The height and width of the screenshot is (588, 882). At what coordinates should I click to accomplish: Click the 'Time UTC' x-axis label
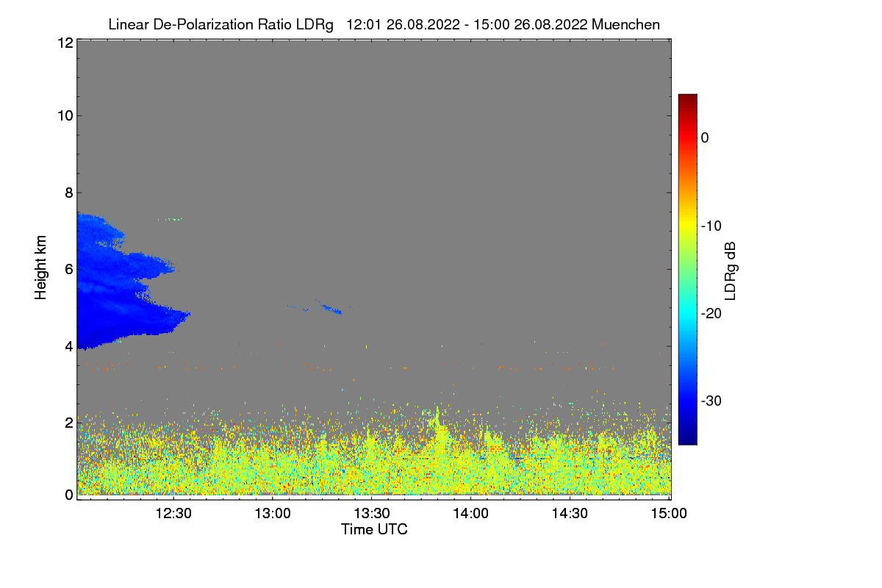point(374,529)
